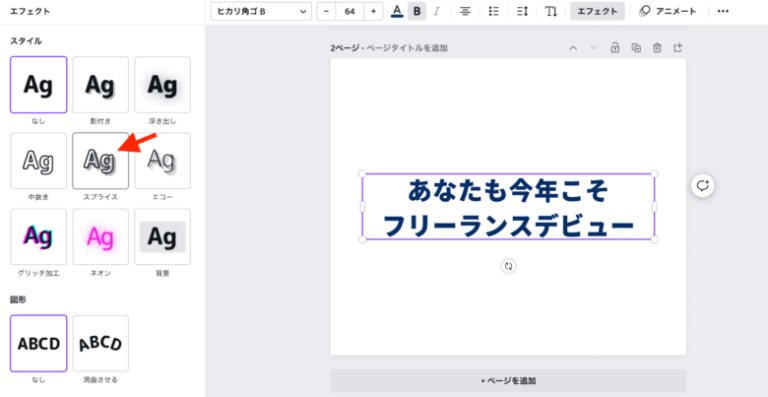Viewport: 768px width, 397px height.
Task: Click the エフェクト panel heading
Action: click(x=30, y=11)
